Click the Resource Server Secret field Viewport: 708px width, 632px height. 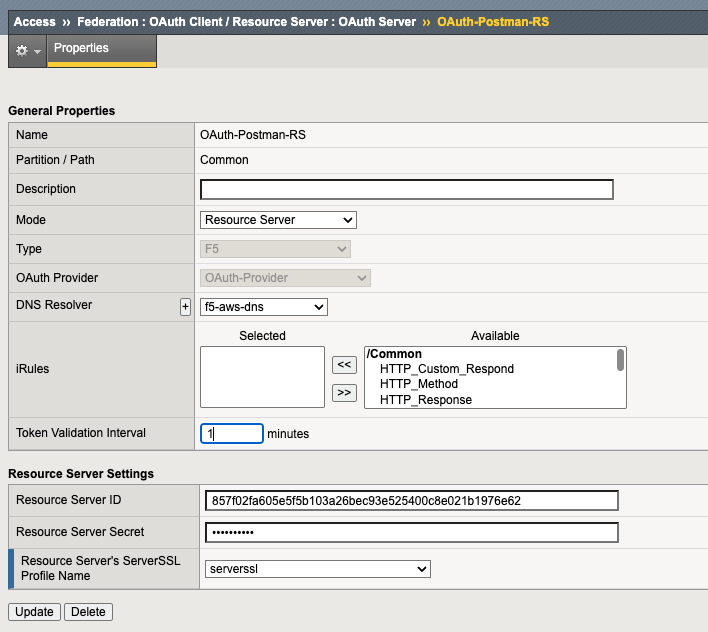pos(411,532)
